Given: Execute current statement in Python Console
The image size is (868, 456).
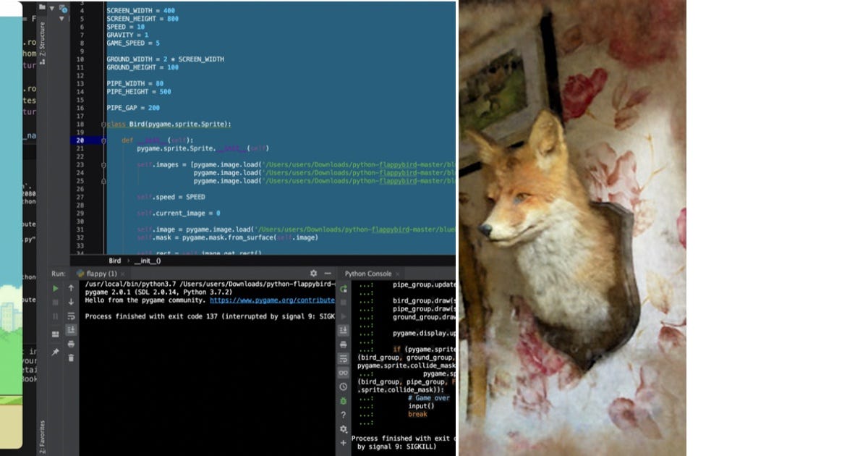Looking at the screenshot, I should pos(344,316).
